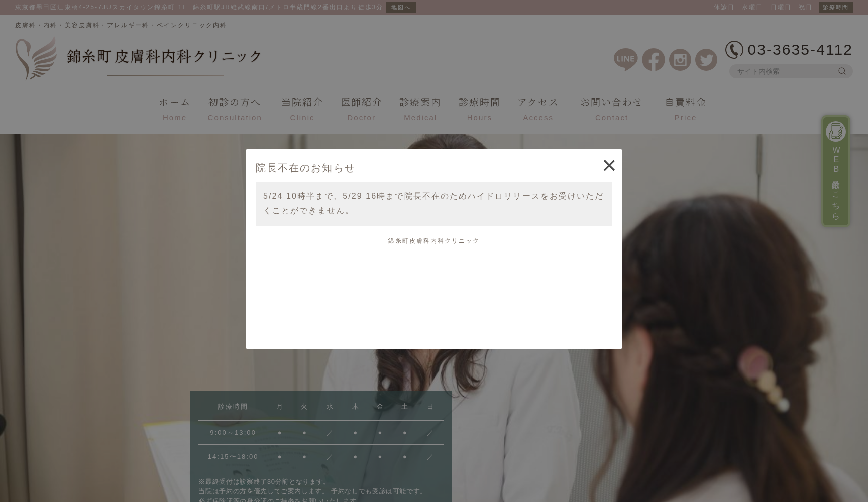Click the search magnifier icon

point(842,71)
